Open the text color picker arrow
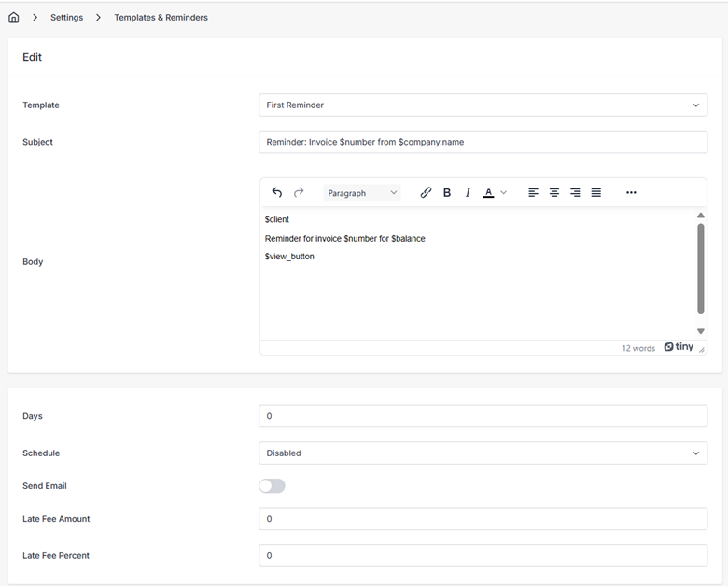Viewport: 728px width, 586px height. click(504, 192)
